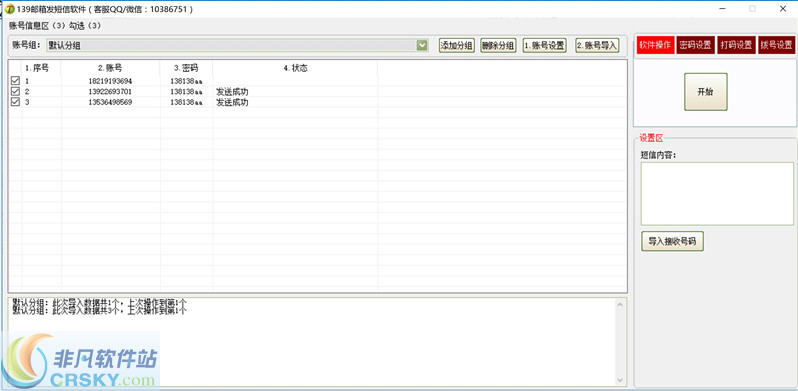Click the password cell of account 13922693701

186,92
